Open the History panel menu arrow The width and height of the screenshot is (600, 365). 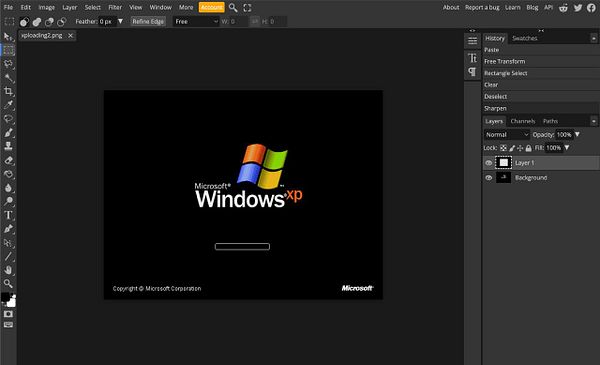[x=593, y=38]
